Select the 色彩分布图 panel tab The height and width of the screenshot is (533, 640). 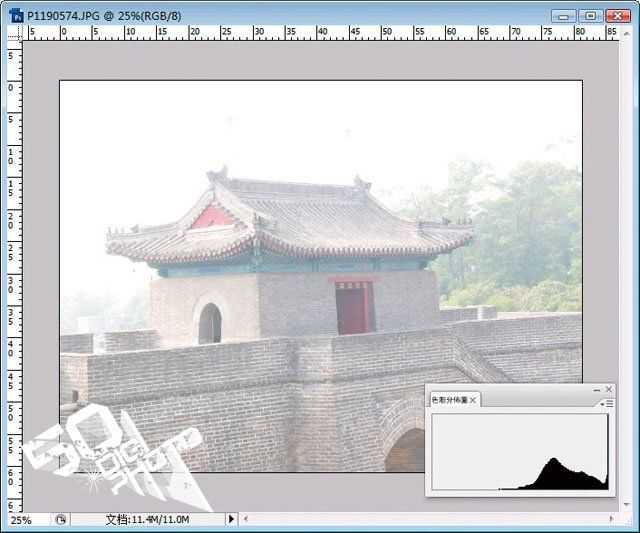click(449, 400)
